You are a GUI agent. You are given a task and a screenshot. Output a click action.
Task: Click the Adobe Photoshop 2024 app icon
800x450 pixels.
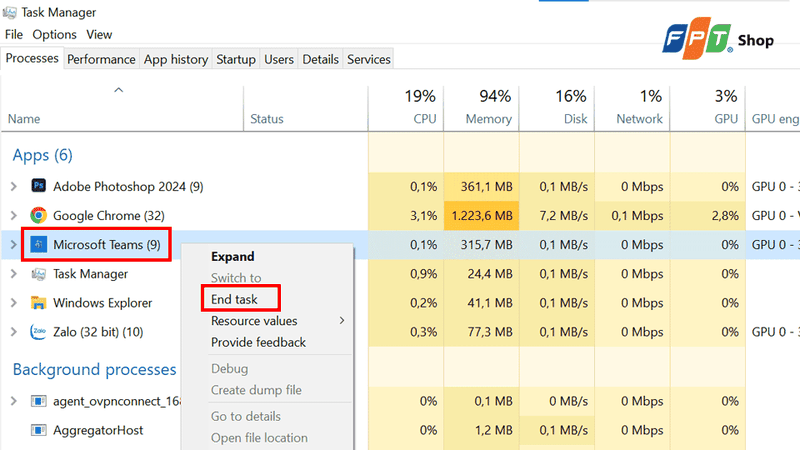click(x=38, y=186)
